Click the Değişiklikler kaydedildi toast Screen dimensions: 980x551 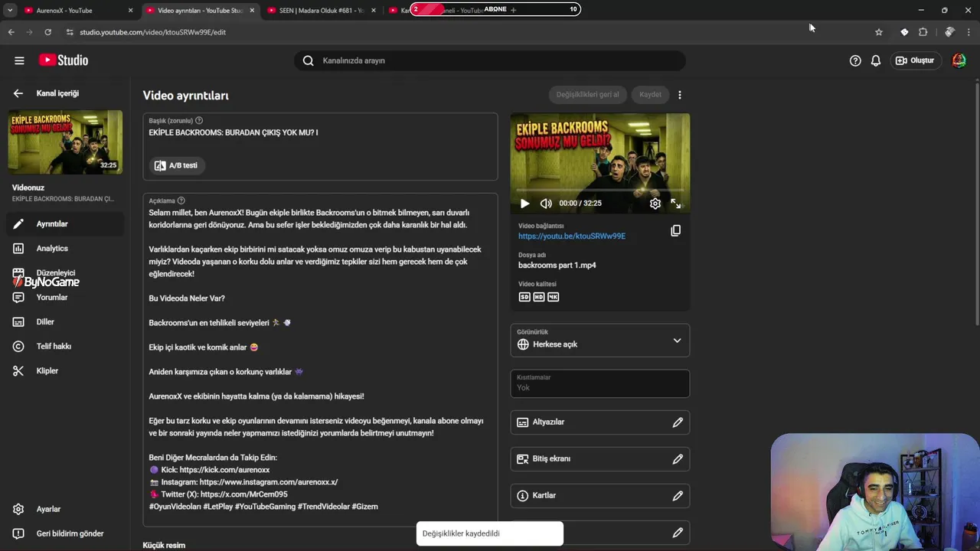(x=490, y=533)
